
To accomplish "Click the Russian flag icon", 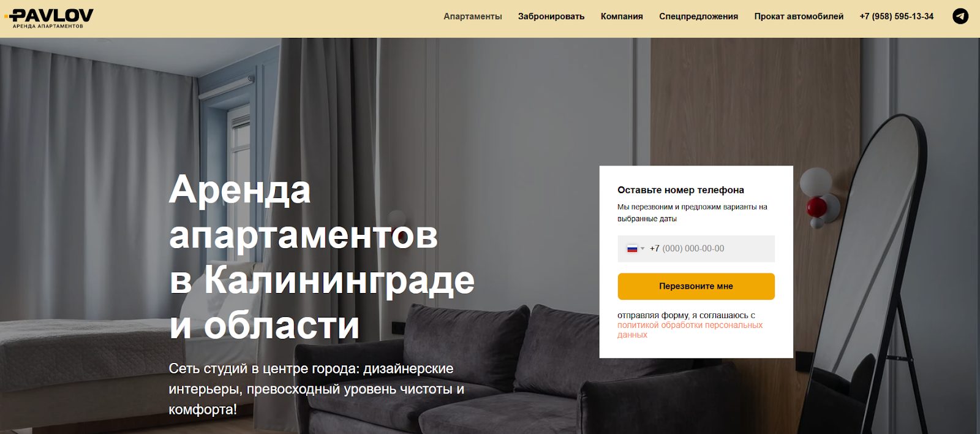I will [632, 249].
